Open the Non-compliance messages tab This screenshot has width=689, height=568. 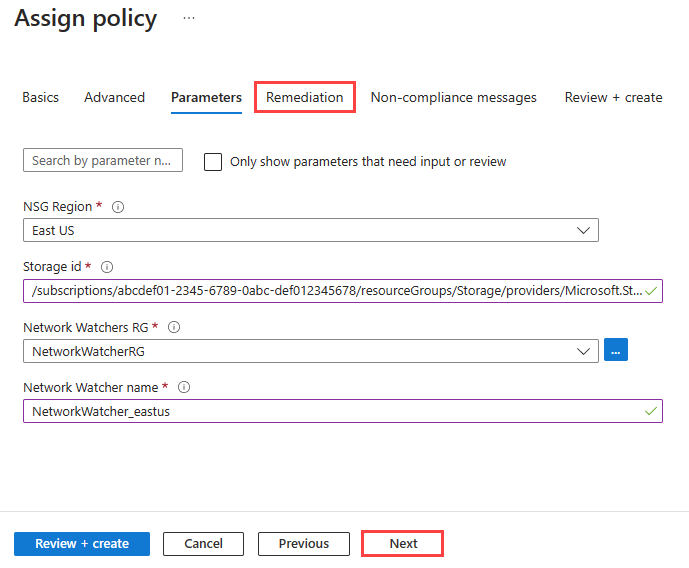click(x=453, y=97)
